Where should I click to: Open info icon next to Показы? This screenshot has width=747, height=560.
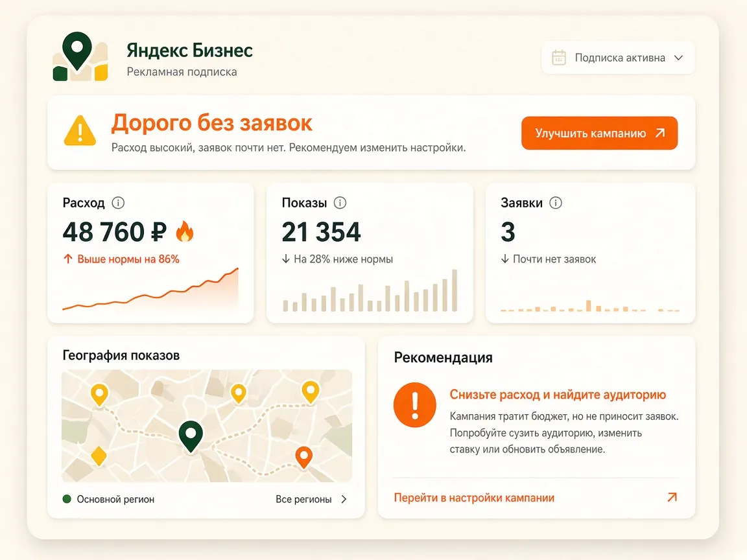340,203
